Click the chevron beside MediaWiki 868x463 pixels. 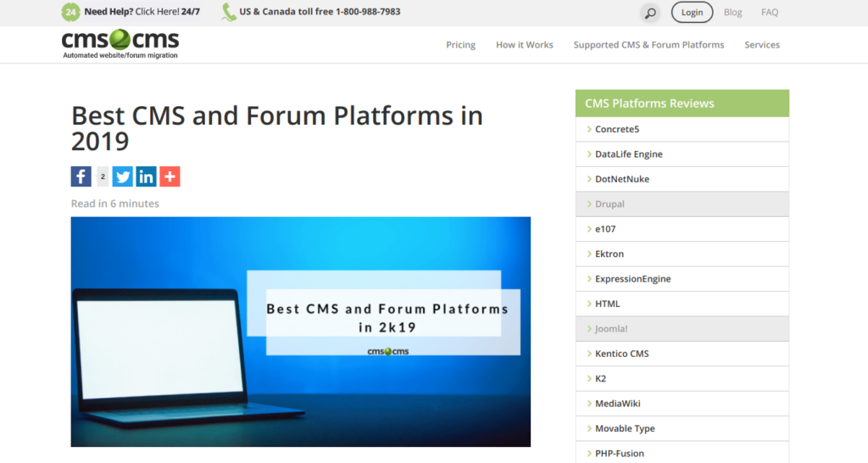point(589,403)
